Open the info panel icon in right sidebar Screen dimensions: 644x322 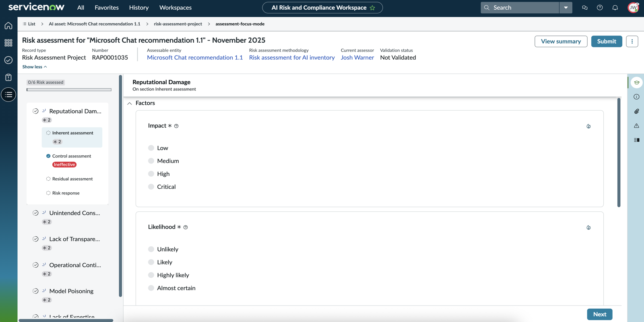pyautogui.click(x=636, y=97)
